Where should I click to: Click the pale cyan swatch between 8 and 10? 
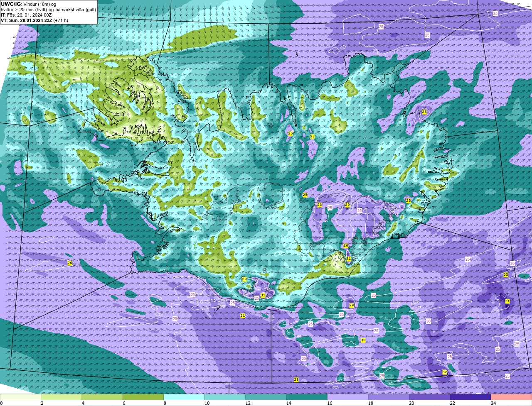coord(185,397)
